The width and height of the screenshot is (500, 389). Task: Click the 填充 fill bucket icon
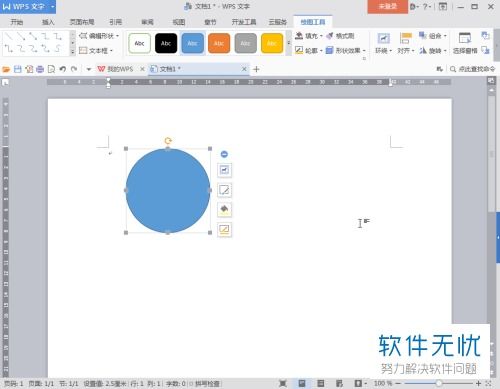tap(299, 36)
